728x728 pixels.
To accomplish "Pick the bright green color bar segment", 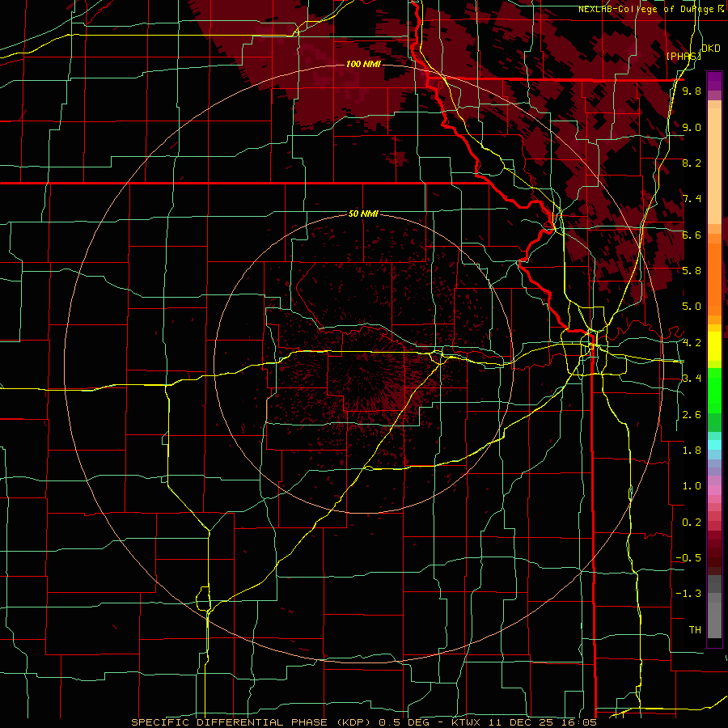I will [x=714, y=391].
